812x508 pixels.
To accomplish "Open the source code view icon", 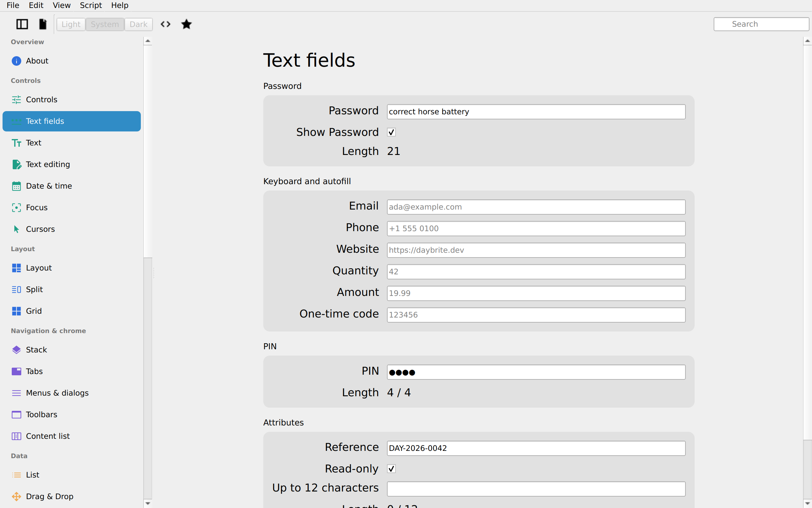I will (x=166, y=24).
